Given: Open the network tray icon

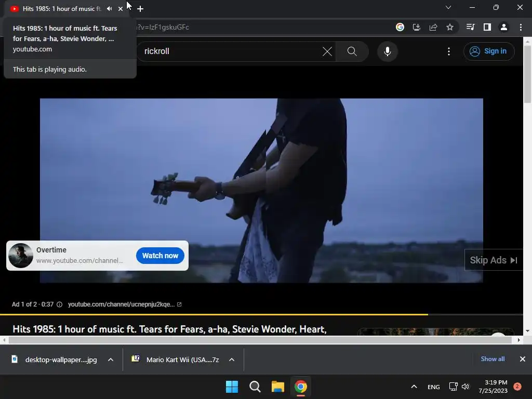Looking at the screenshot, I should coord(453,387).
